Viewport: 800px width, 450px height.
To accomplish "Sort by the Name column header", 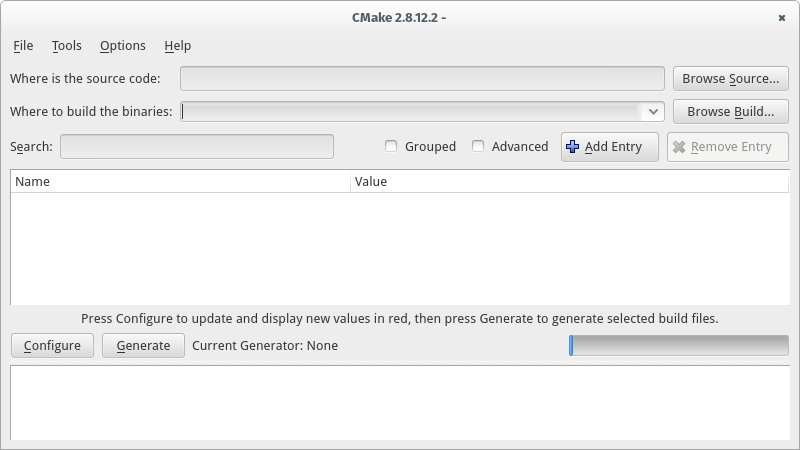I will pos(181,182).
